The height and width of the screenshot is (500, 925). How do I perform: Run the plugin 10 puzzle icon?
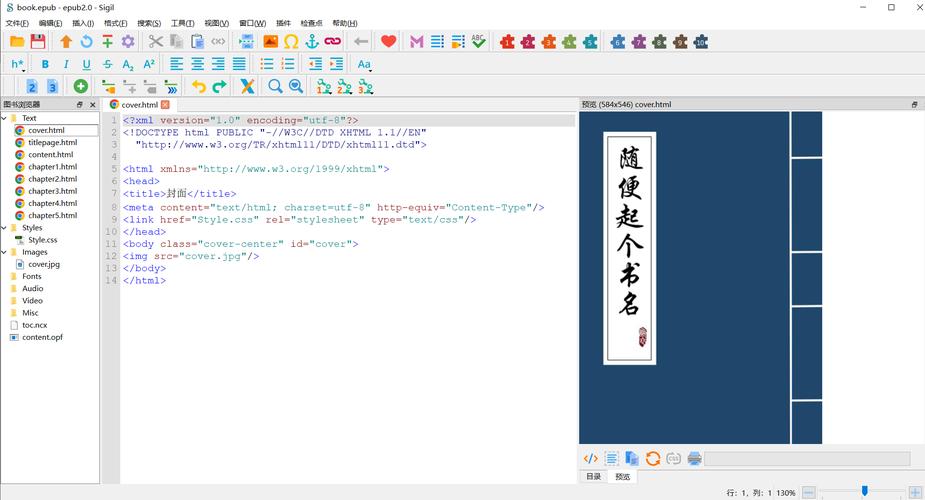click(x=701, y=41)
